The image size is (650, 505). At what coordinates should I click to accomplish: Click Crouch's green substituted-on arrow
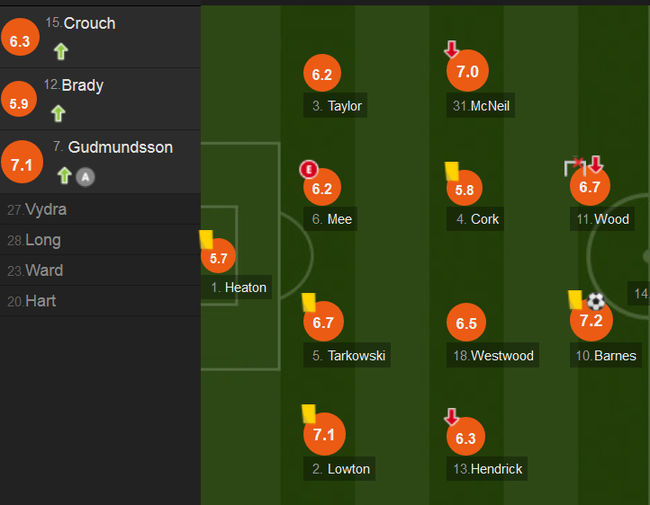(60, 51)
